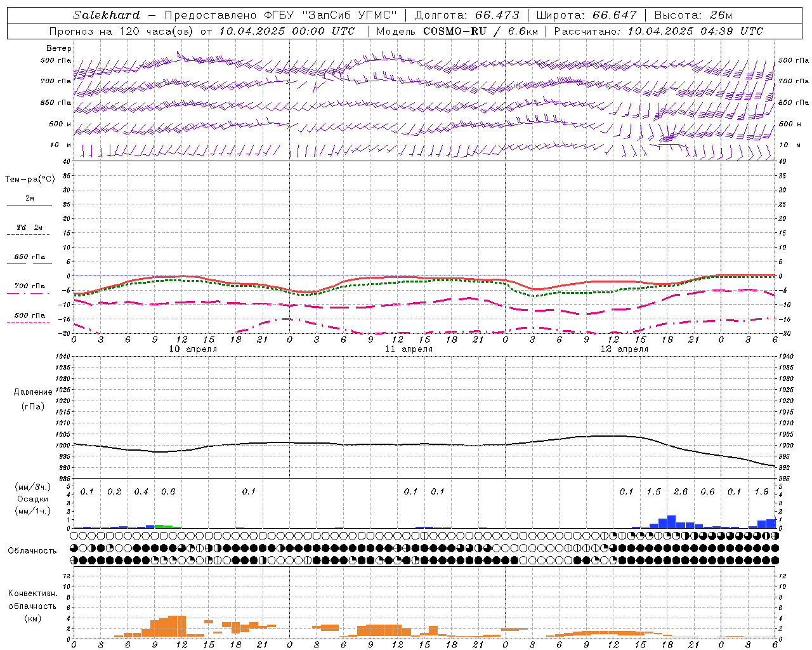Click the Предоставлено word in the header

click(x=211, y=15)
